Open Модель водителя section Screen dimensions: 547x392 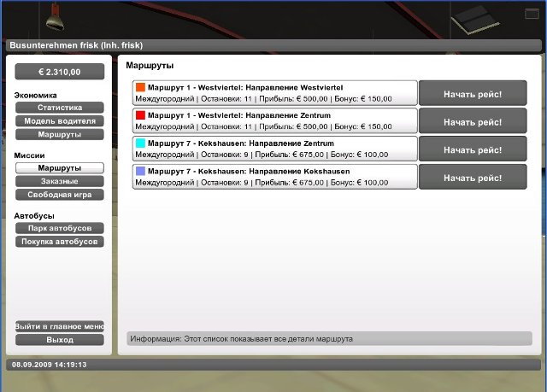[60, 121]
